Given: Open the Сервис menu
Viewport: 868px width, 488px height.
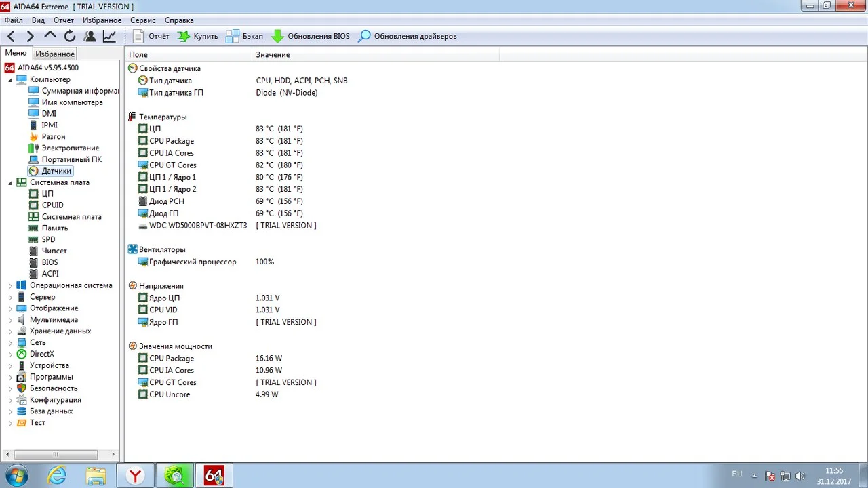Looking at the screenshot, I should click(142, 20).
